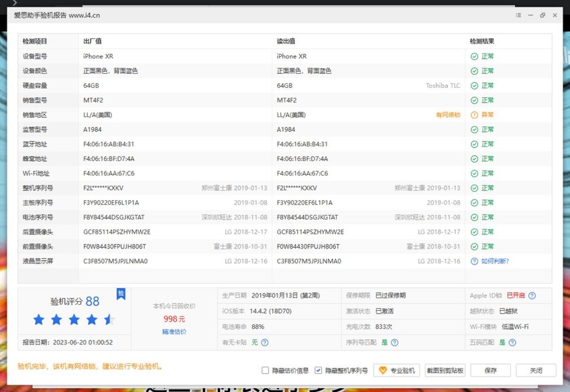This screenshot has height=392, width=570.
Task: Click the 低温Wi-Fi module value
Action: pyautogui.click(x=515, y=326)
